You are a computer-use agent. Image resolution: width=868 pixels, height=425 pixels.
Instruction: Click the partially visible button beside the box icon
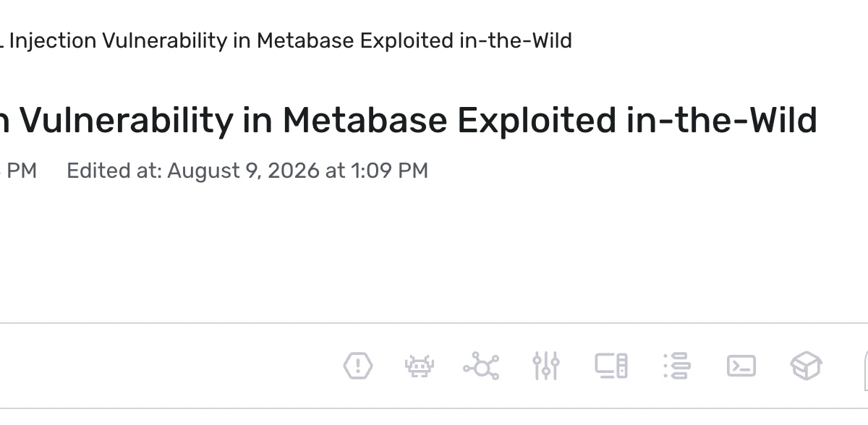point(866,366)
